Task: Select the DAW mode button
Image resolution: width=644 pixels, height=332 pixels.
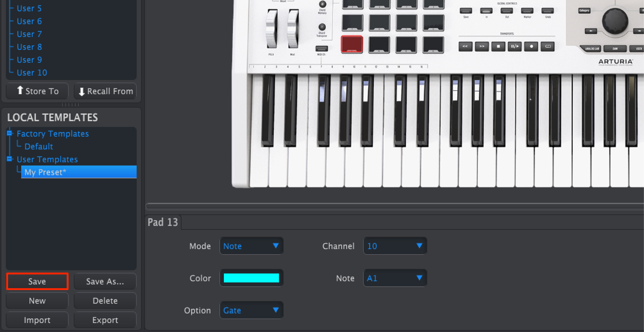Action: point(615,49)
